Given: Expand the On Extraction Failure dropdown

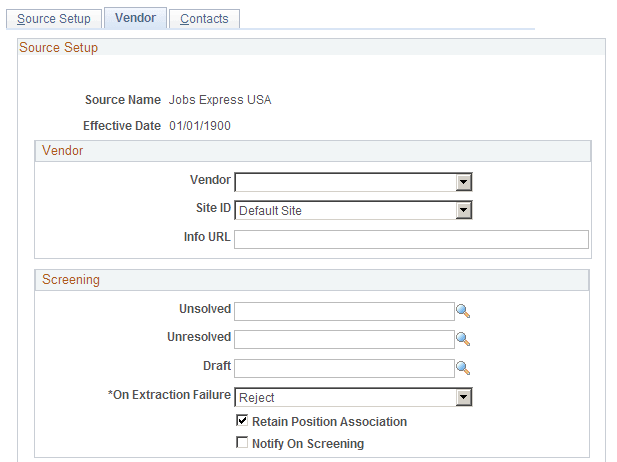Looking at the screenshot, I should point(463,398).
